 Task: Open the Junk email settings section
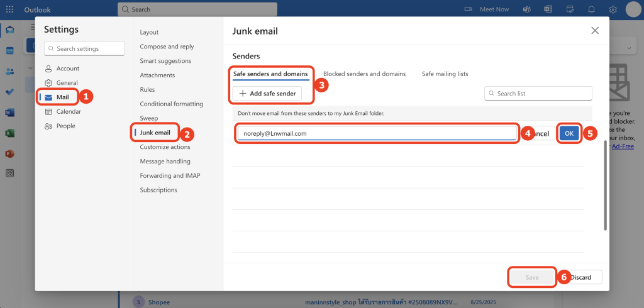coord(155,133)
